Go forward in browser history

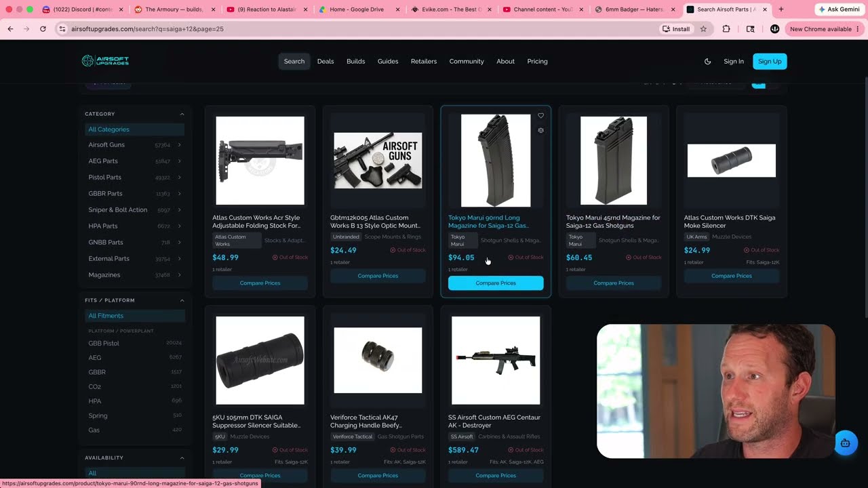[26, 29]
